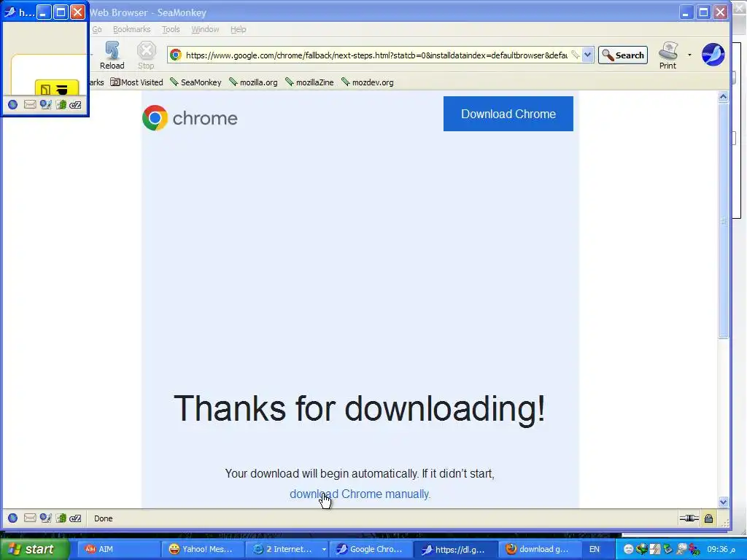Open the mozillaZine bookmark
This screenshot has width=747, height=560.
[309, 82]
